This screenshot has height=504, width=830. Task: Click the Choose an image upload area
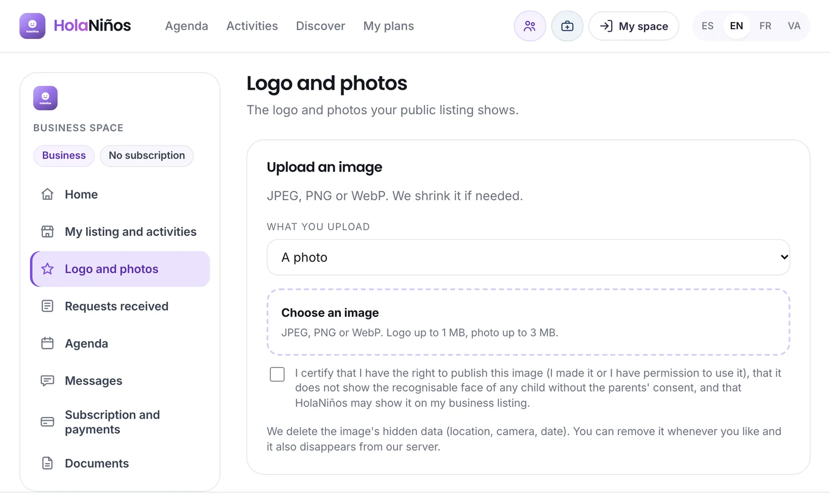tap(528, 322)
